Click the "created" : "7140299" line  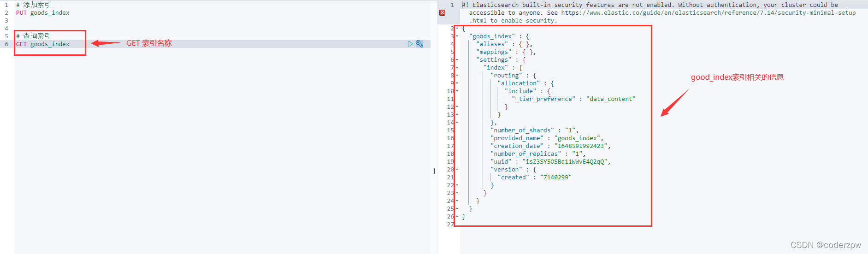point(534,177)
